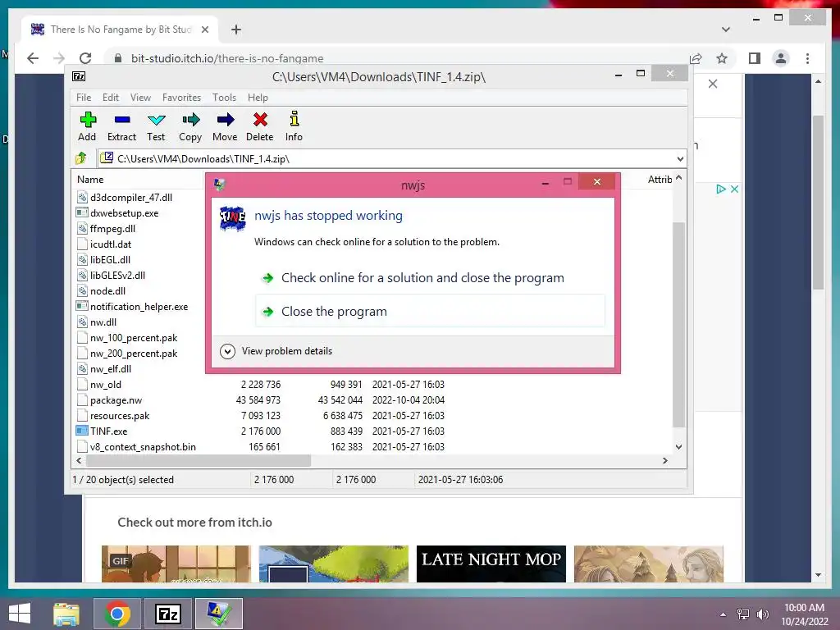Screen dimensions: 840x630
Task: Click 7-Zip file list vertical scrollbar thumb
Action: [678, 325]
